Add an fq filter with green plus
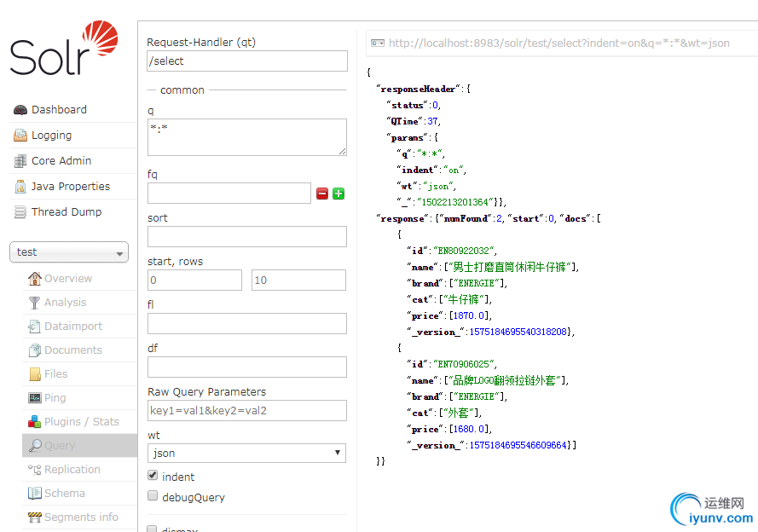 tap(338, 194)
